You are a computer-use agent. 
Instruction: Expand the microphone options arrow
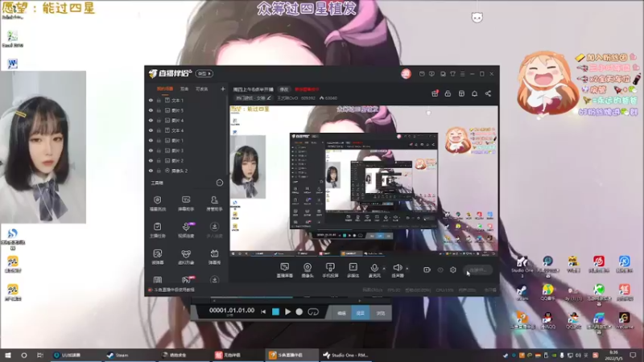[384, 269]
